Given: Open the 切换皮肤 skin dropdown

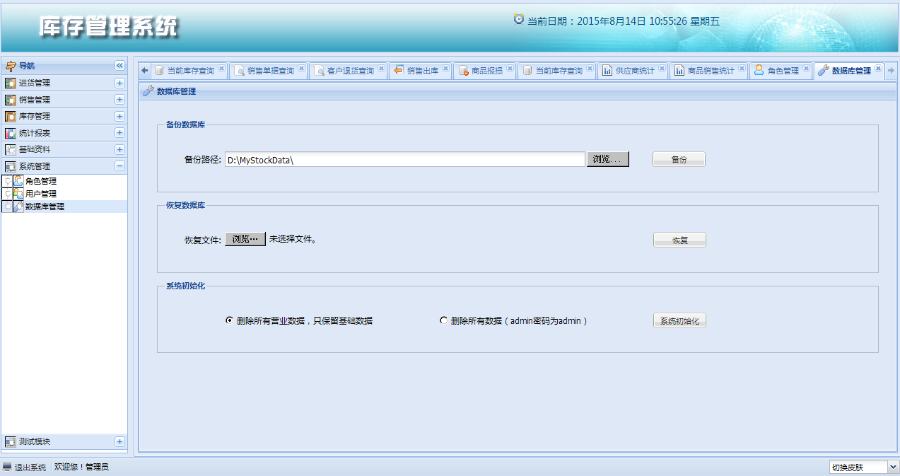Looking at the screenshot, I should click(x=893, y=467).
